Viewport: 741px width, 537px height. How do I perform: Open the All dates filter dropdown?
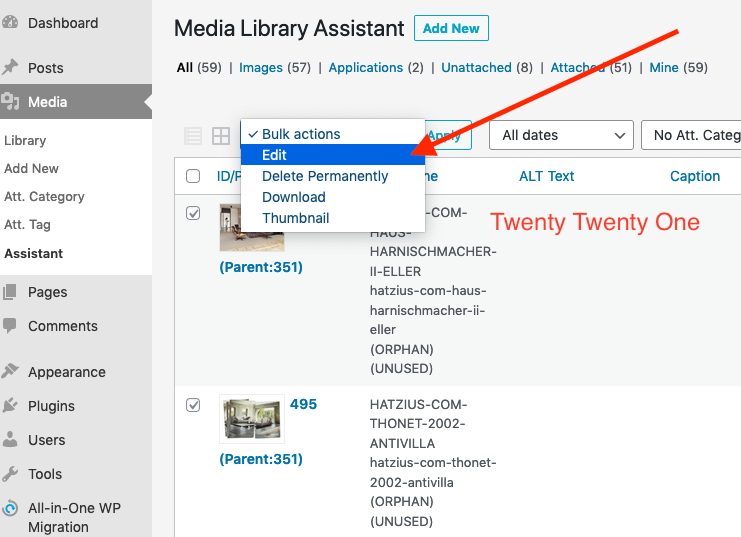[561, 135]
